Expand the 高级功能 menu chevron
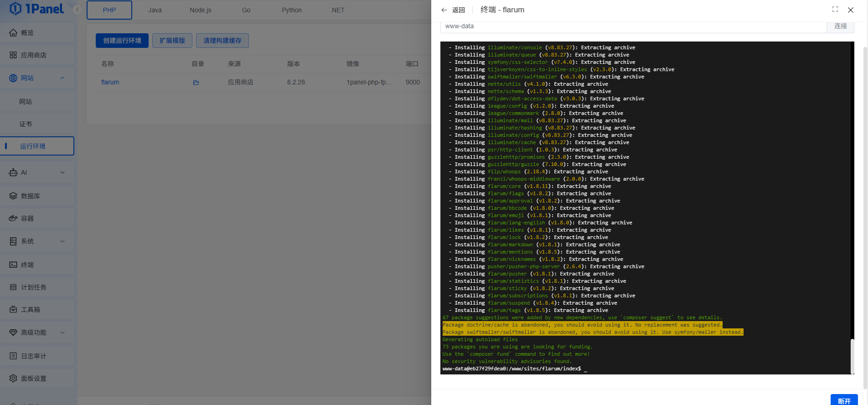 (x=62, y=332)
